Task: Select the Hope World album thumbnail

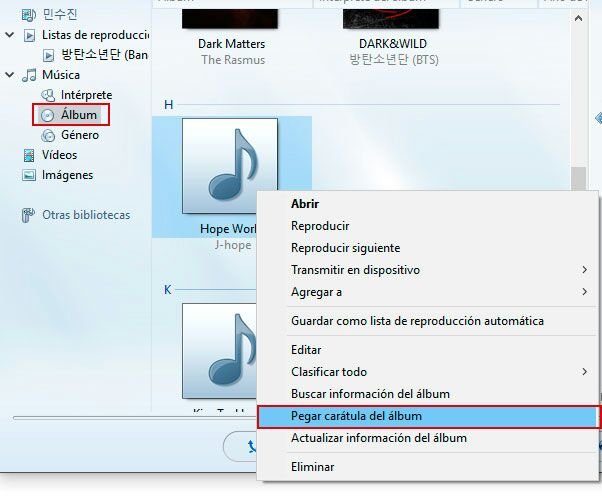Action: [230, 166]
